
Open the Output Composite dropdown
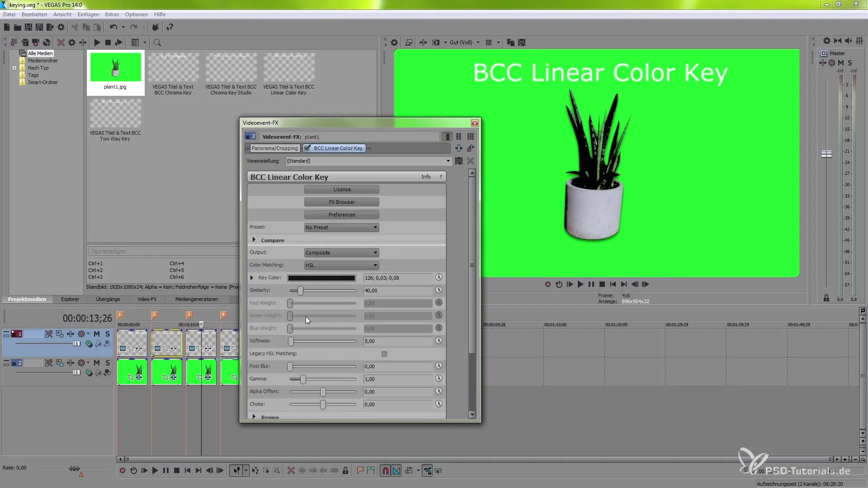pos(341,253)
